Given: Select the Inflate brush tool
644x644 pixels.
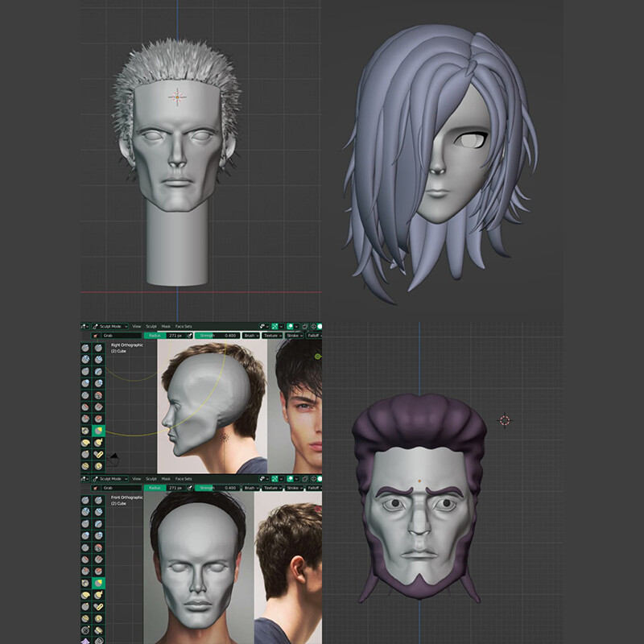Looking at the screenshot, I should 85,382.
